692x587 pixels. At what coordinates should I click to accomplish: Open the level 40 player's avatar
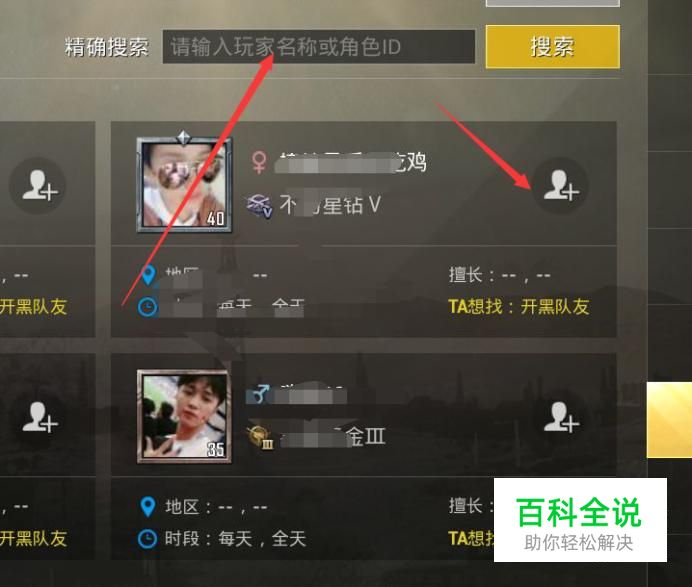click(184, 185)
